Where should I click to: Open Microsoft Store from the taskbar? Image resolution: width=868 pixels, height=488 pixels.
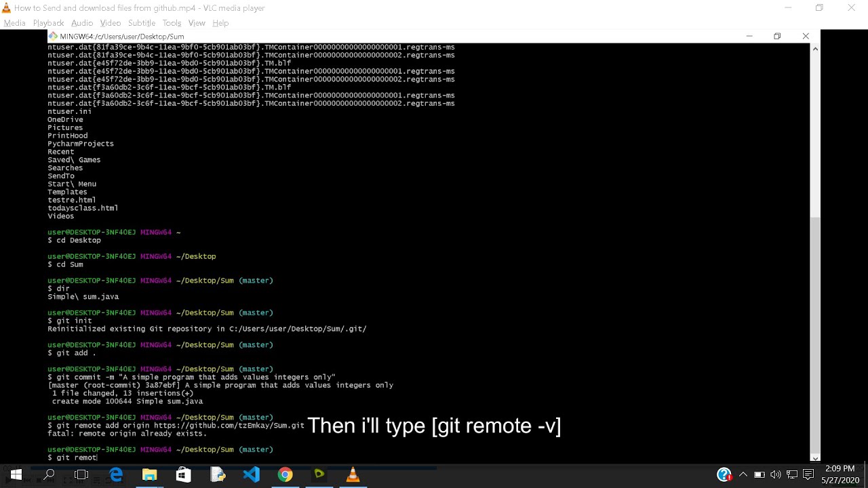184,475
